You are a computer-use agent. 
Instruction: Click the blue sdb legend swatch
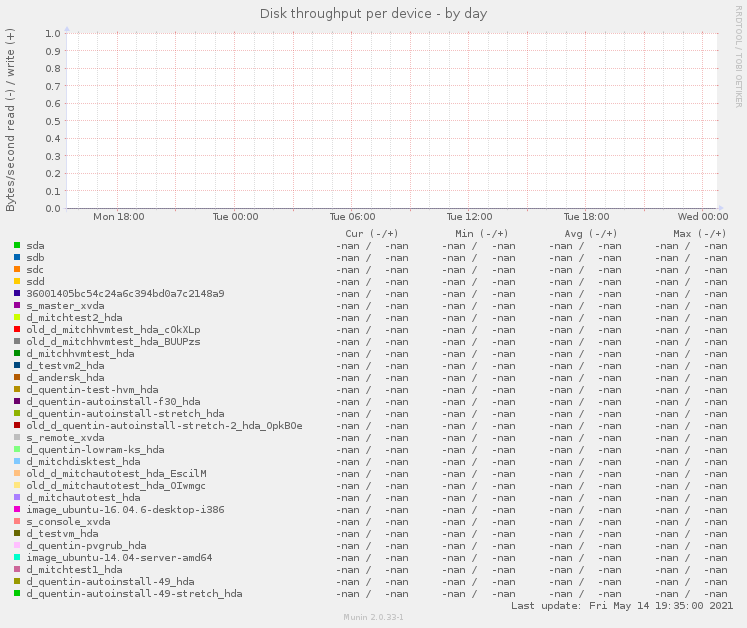point(17,257)
